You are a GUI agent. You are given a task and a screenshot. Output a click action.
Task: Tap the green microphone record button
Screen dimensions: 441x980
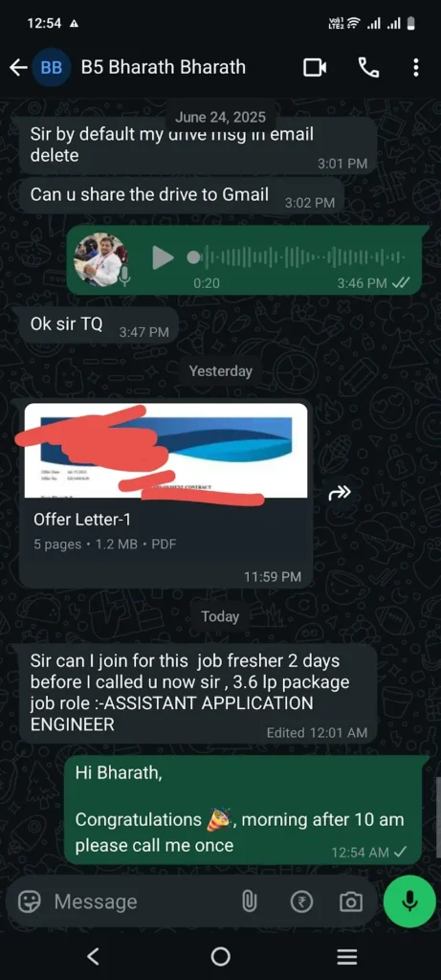pos(409,902)
